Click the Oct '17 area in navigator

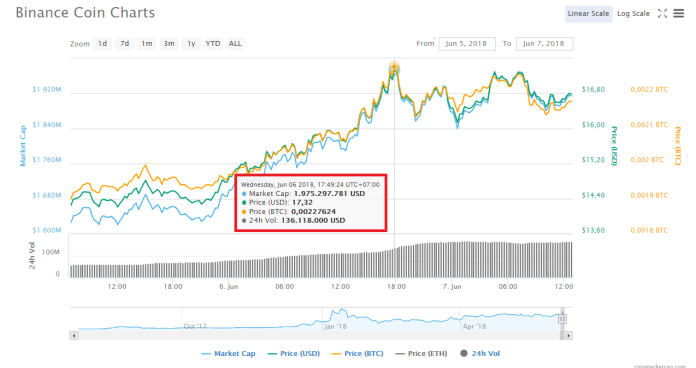(x=195, y=326)
